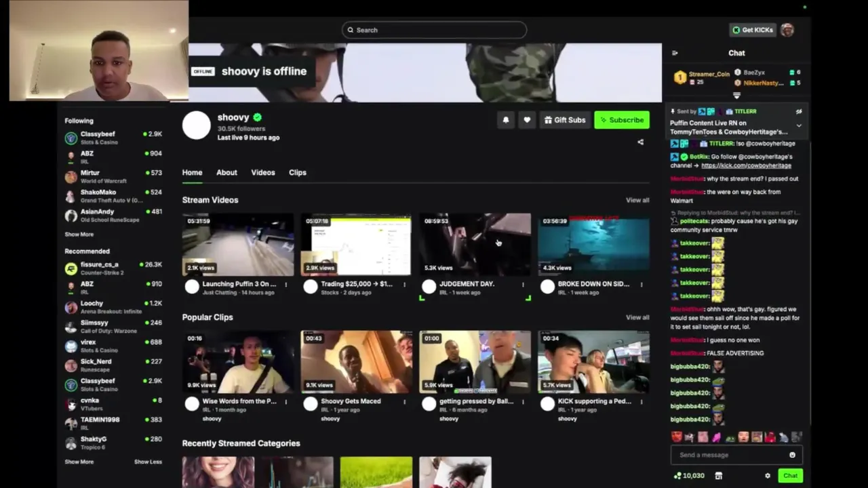View all Stream Videos
Viewport: 868px width, 488px height.
[x=637, y=201]
